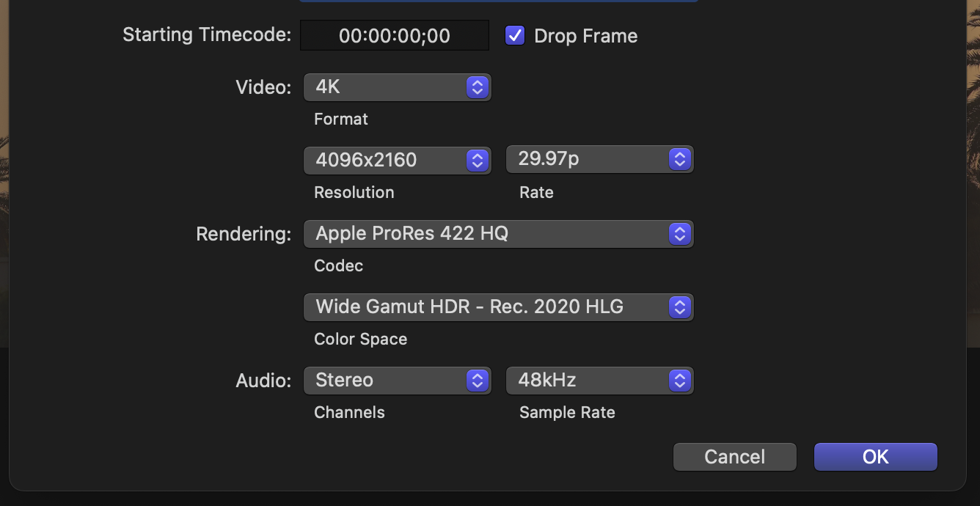Click the chevron arrows beside 4096x2160
The height and width of the screenshot is (506, 980).
pyautogui.click(x=478, y=161)
